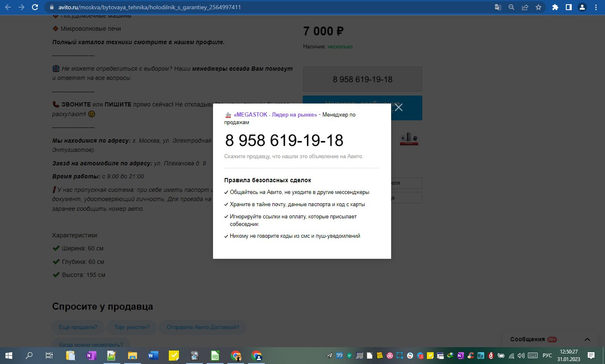Open the Сообщения chat widget label
The image size is (605, 364).
pos(528,339)
